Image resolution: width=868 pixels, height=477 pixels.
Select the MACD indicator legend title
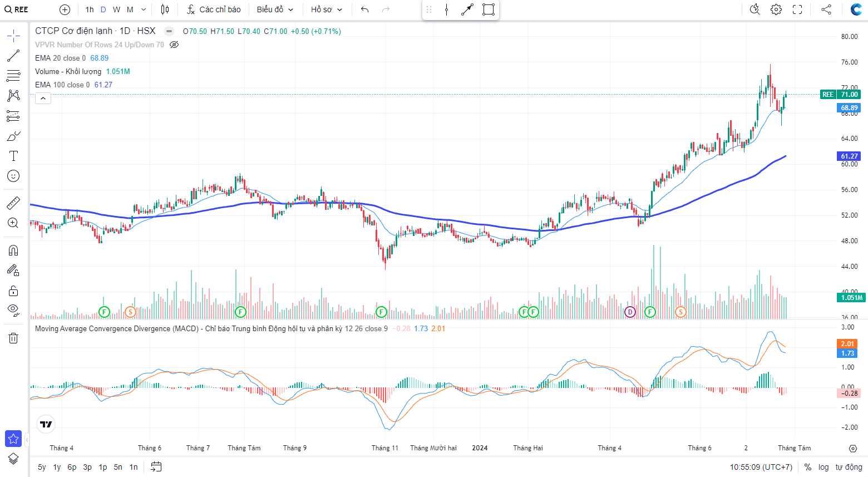[188, 328]
